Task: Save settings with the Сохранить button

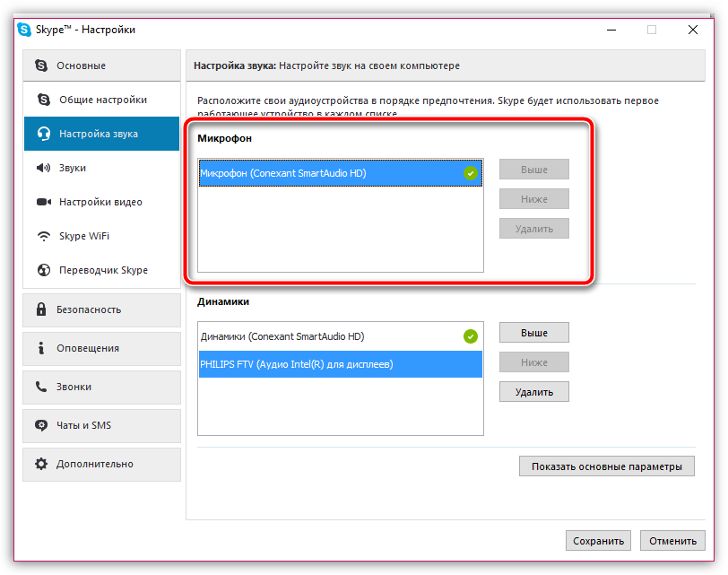Action: [x=598, y=541]
